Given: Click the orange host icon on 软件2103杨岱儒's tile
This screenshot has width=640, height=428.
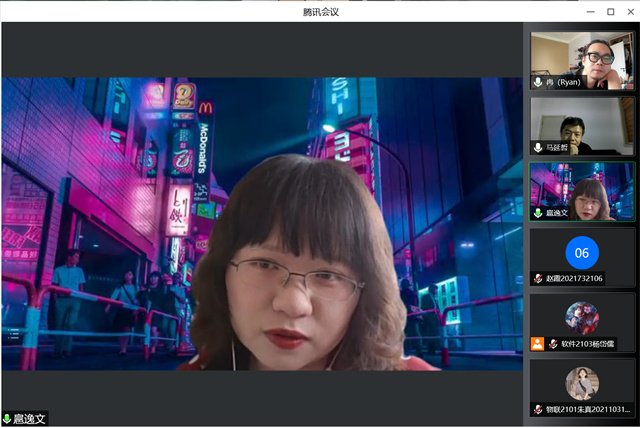Looking at the screenshot, I should tap(537, 344).
